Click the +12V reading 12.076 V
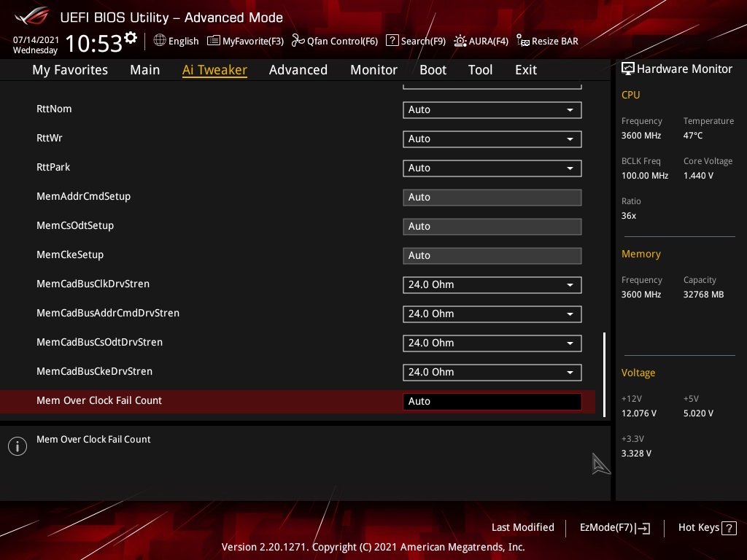Viewport: 747px width, 560px height. click(639, 413)
